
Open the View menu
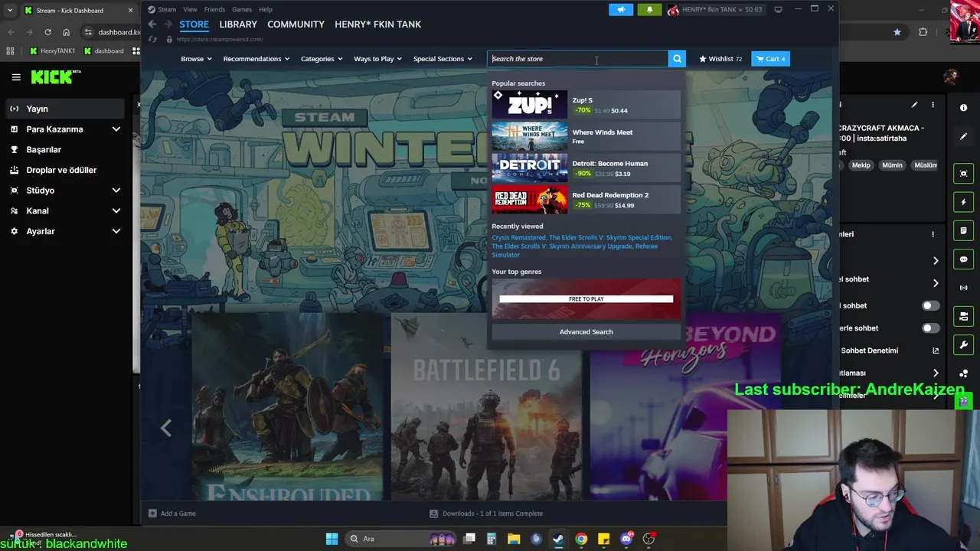click(x=190, y=9)
